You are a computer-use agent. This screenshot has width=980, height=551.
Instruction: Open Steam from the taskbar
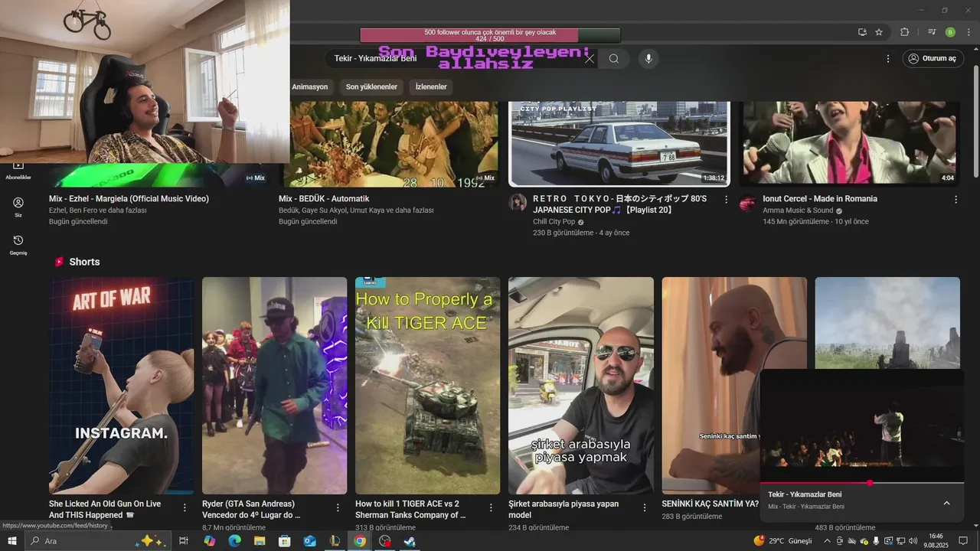point(410,541)
